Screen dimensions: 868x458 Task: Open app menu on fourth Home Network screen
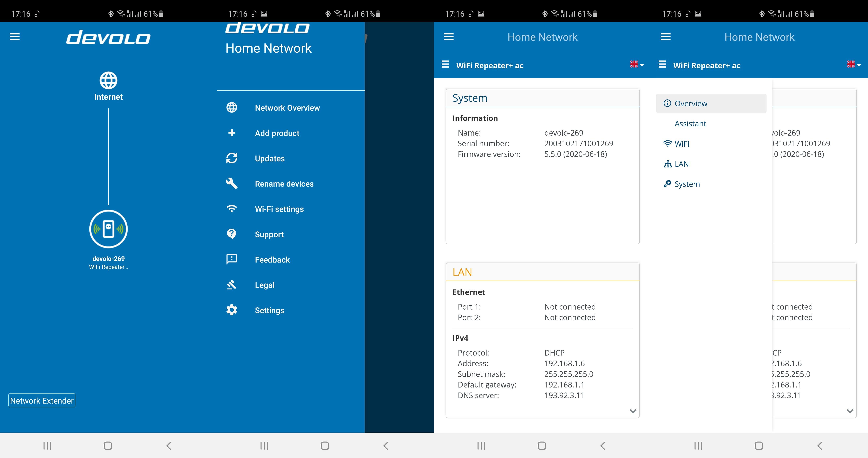click(x=665, y=37)
